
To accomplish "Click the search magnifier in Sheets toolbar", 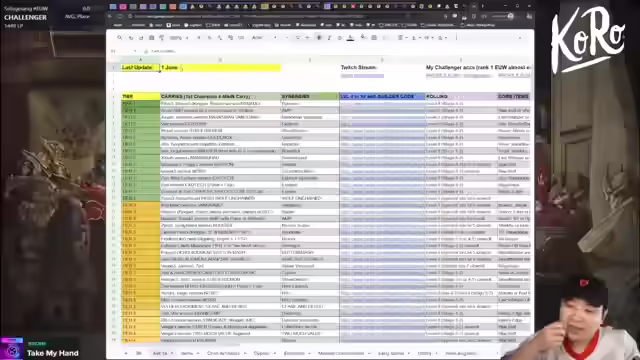I will [120, 38].
